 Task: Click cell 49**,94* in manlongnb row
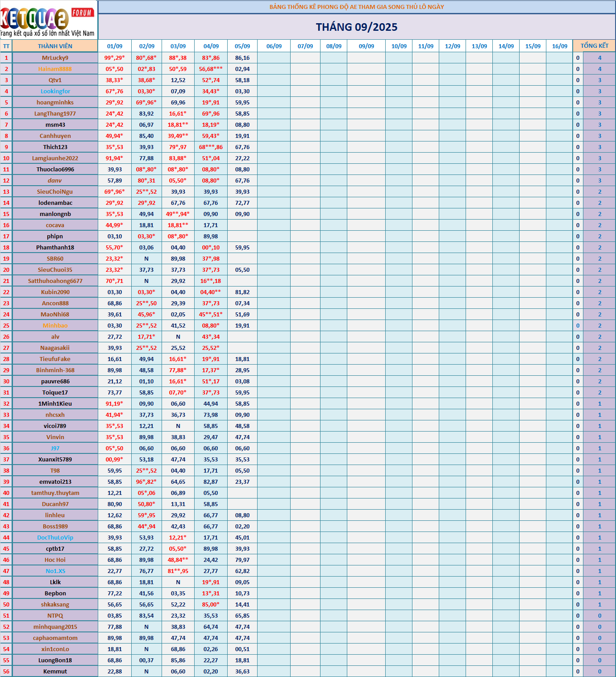coord(178,214)
